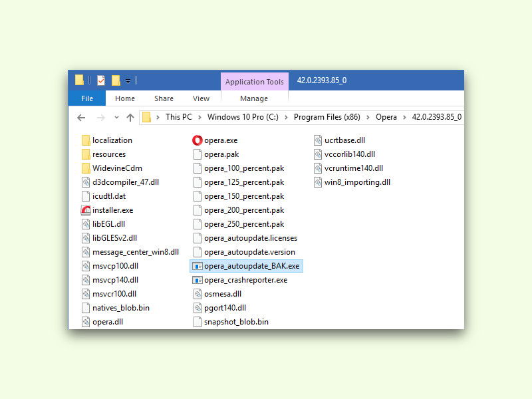
Task: Select the resources folder icon
Action: coord(86,154)
